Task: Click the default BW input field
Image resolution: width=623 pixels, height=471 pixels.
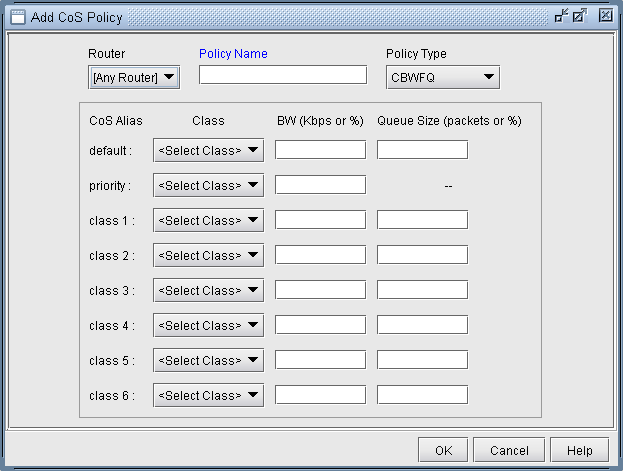Action: (x=320, y=150)
